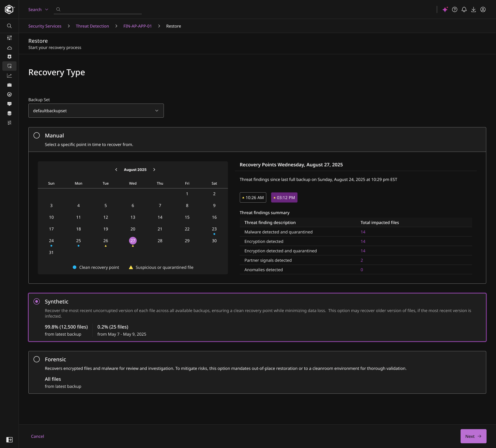Open the user account profile icon

pyautogui.click(x=483, y=9)
